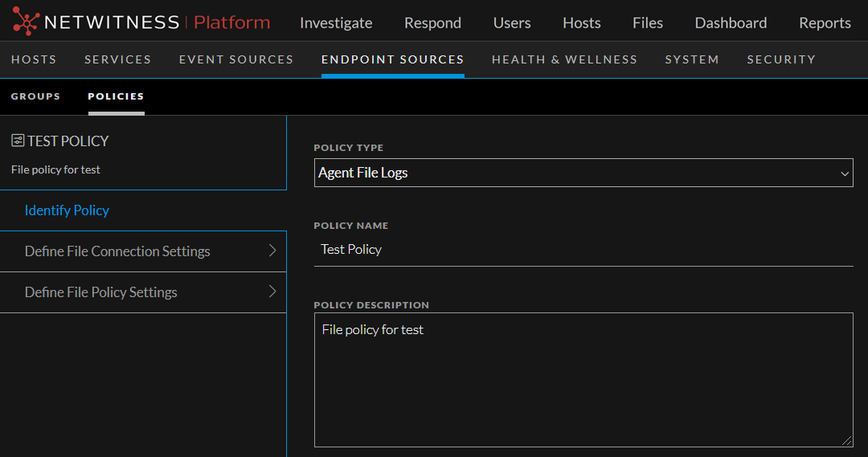Open the Respond menu
The width and height of the screenshot is (868, 457).
pyautogui.click(x=432, y=22)
